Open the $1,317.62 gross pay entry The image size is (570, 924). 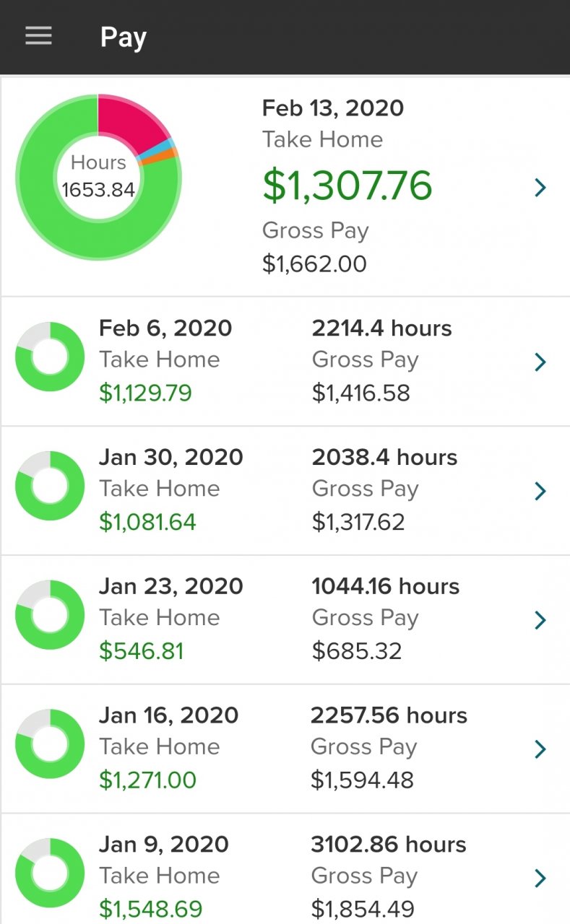tap(358, 522)
